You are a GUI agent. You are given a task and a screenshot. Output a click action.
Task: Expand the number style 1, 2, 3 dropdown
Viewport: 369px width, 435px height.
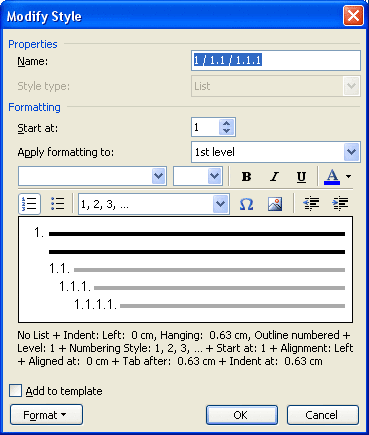click(221, 204)
